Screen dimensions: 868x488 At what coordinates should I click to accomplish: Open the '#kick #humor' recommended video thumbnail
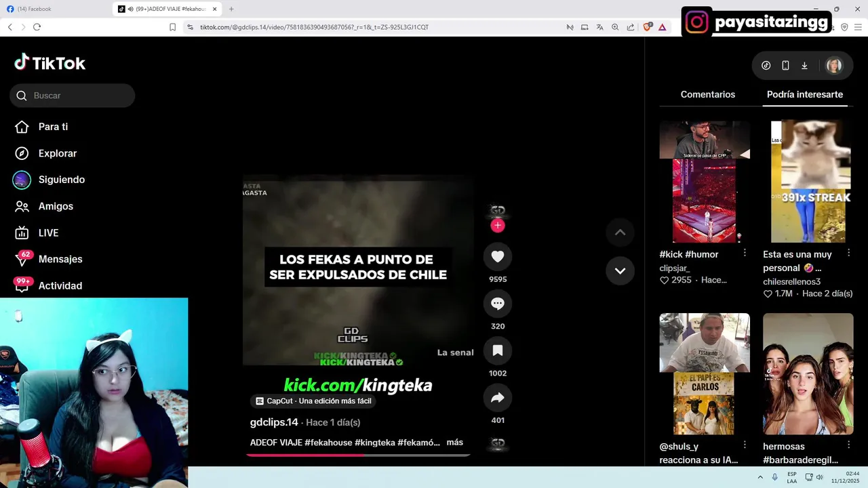click(705, 182)
